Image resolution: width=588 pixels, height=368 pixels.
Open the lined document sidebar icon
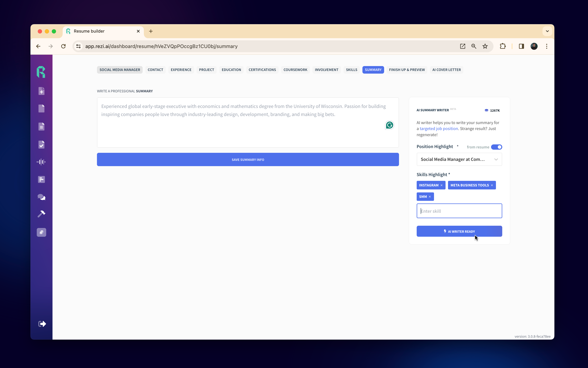pos(41,127)
